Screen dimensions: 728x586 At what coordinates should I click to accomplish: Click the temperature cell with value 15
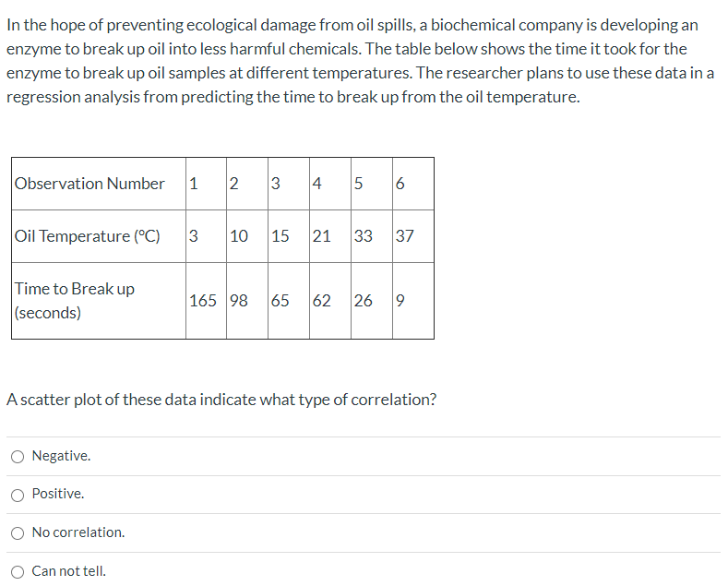[x=280, y=236]
